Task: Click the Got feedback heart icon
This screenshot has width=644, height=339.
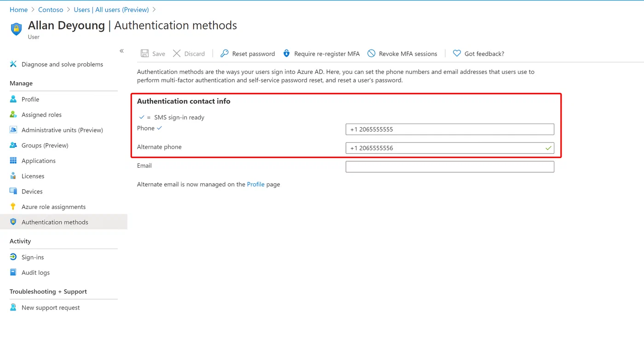Action: tap(457, 54)
